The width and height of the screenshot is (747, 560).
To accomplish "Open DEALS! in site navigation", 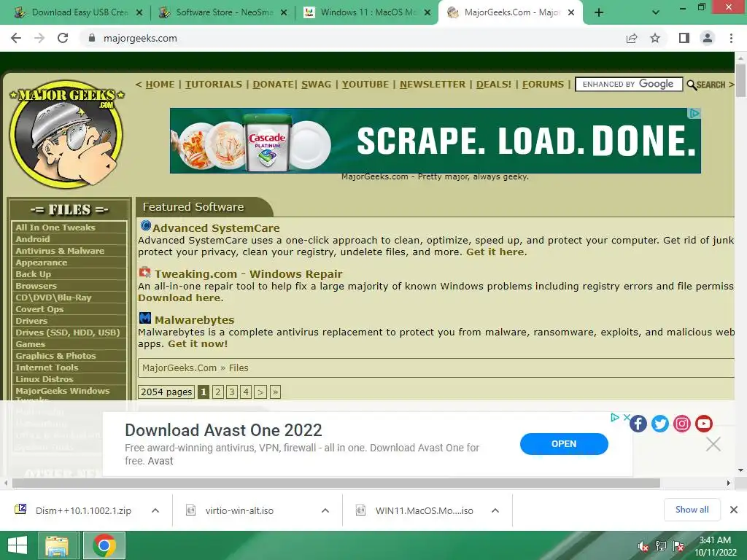I will tap(494, 85).
